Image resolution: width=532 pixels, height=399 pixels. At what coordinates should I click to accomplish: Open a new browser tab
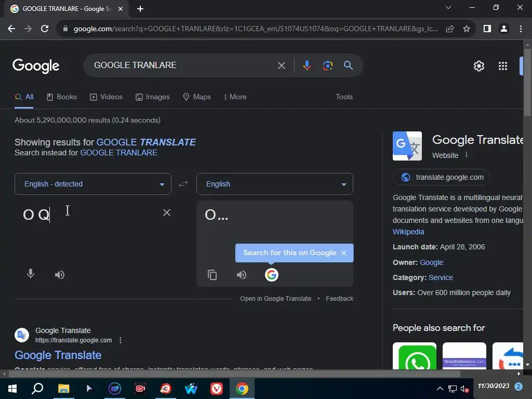click(140, 9)
